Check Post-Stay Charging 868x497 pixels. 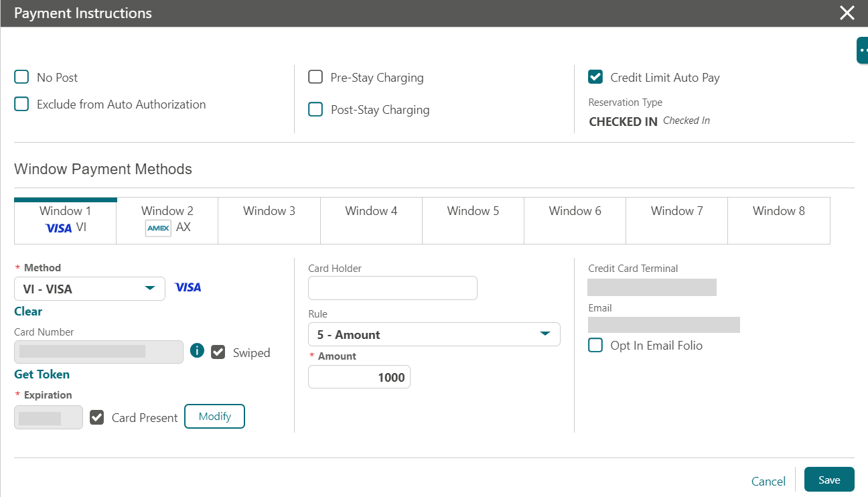click(x=315, y=109)
